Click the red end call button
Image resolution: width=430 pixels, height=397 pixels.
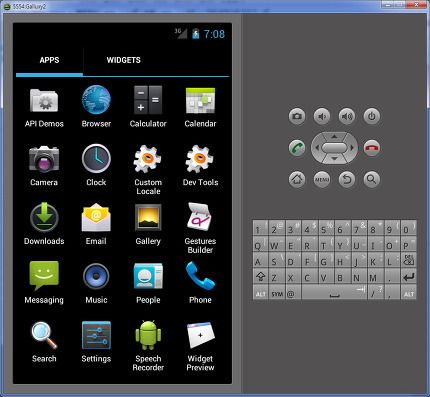(x=372, y=148)
